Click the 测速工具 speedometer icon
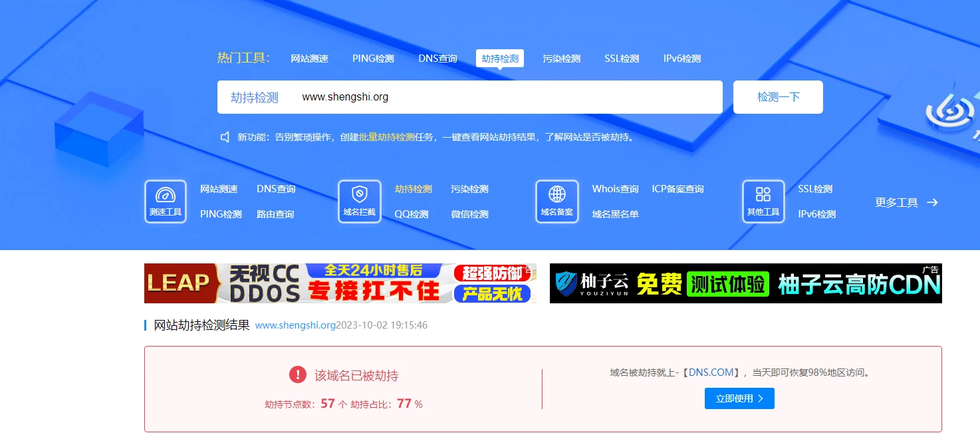This screenshot has height=439, width=980. click(x=165, y=195)
